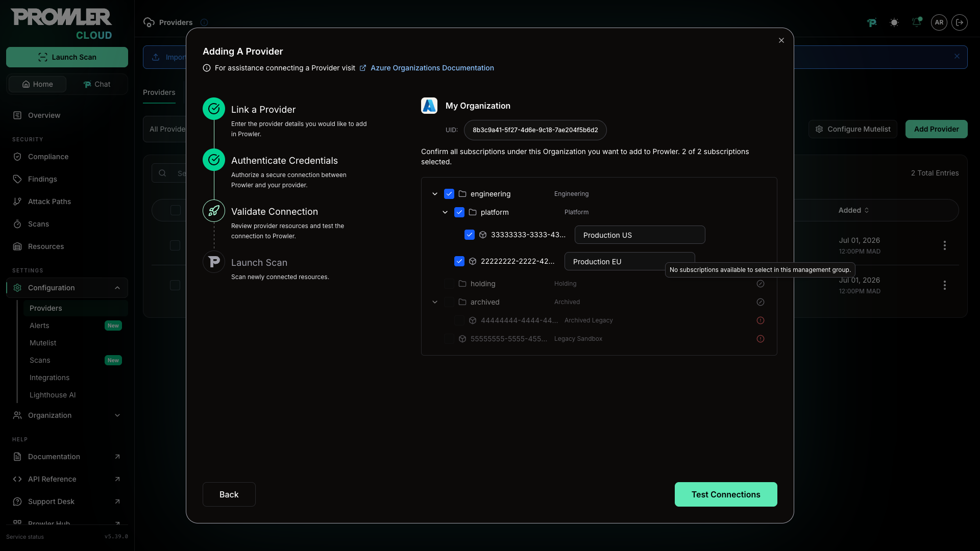980x551 pixels.
Task: Open Documentation external link
Action: 67,457
